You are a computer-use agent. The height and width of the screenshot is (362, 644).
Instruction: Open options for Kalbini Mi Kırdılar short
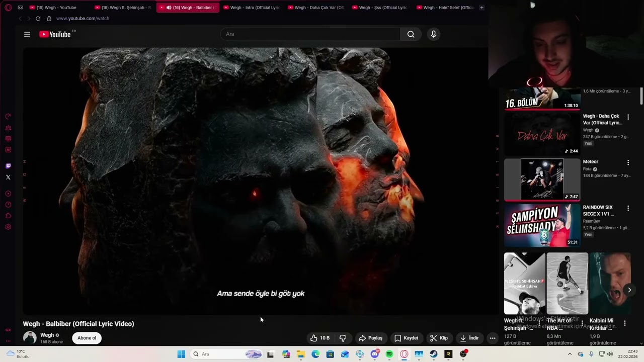[625, 323]
